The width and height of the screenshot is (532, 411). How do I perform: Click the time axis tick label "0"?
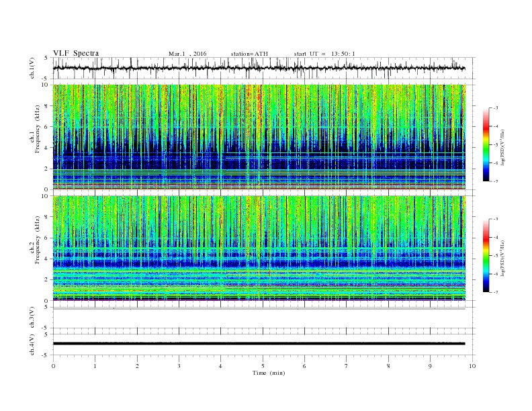pyautogui.click(x=53, y=366)
